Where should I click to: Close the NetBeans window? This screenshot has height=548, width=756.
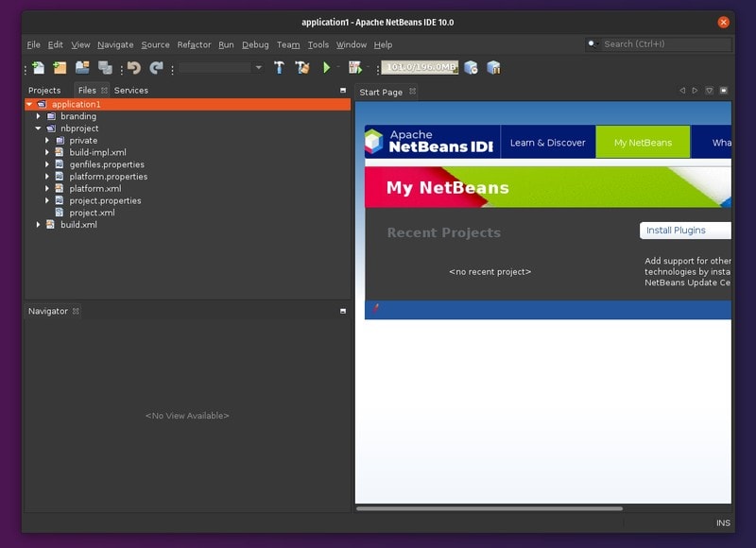point(723,22)
